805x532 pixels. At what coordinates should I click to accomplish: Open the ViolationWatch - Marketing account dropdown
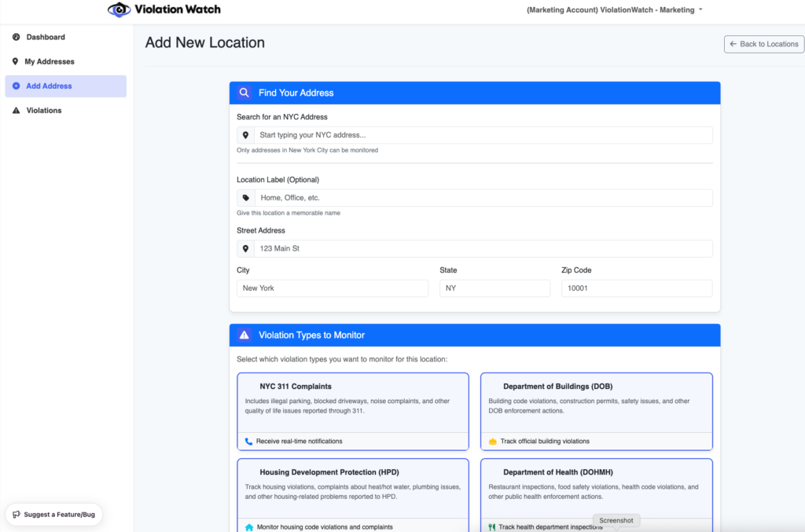[x=614, y=10]
